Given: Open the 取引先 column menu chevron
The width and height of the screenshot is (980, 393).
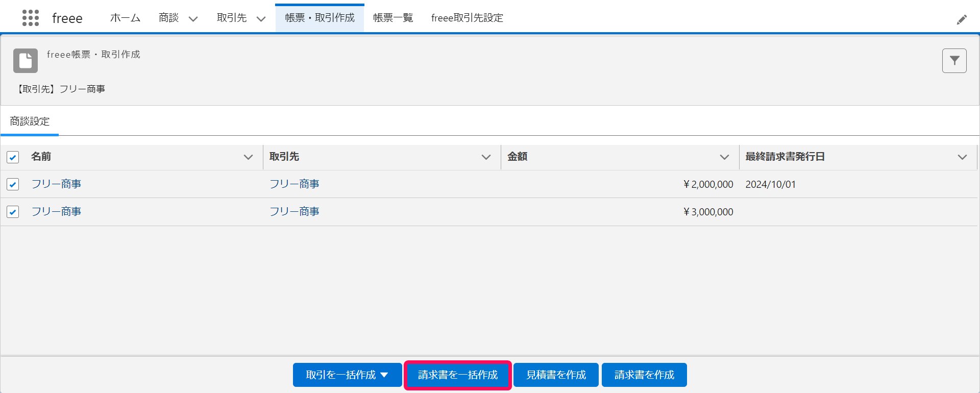Looking at the screenshot, I should 486,157.
